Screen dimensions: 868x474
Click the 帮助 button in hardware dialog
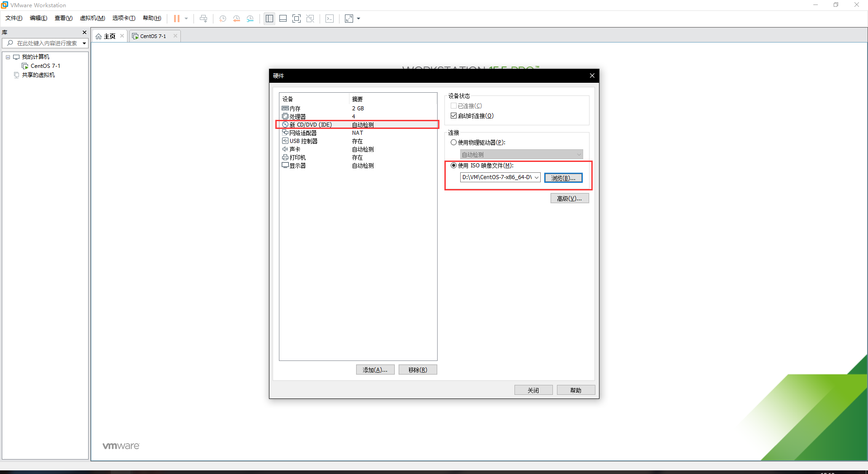coord(576,390)
